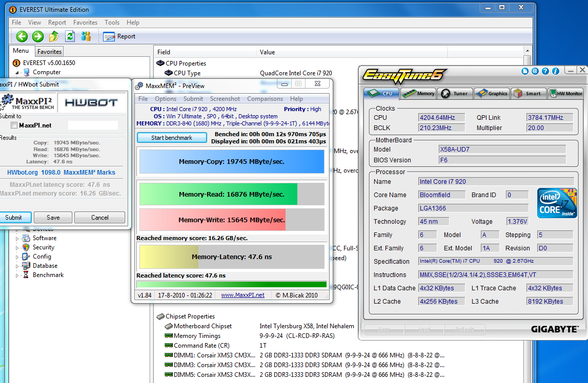Open the Options menu in MaxxMEM
This screenshot has width=588, height=383.
pyautogui.click(x=166, y=99)
